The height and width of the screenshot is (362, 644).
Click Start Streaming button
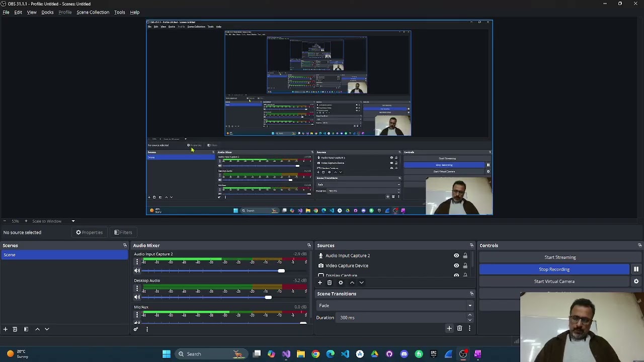560,257
